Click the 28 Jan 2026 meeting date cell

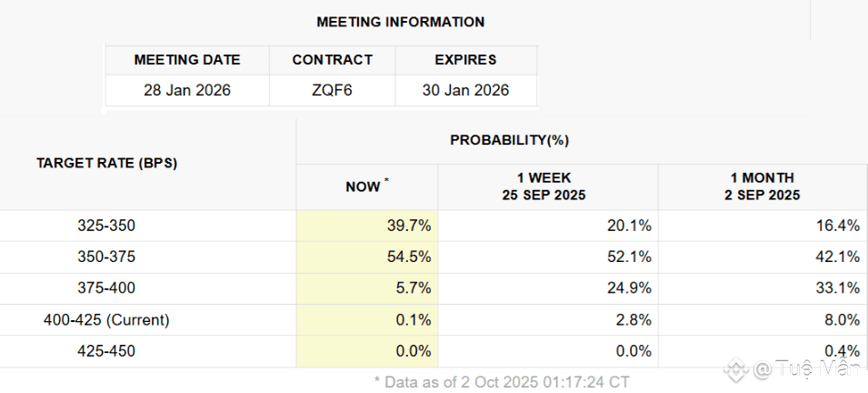(187, 90)
